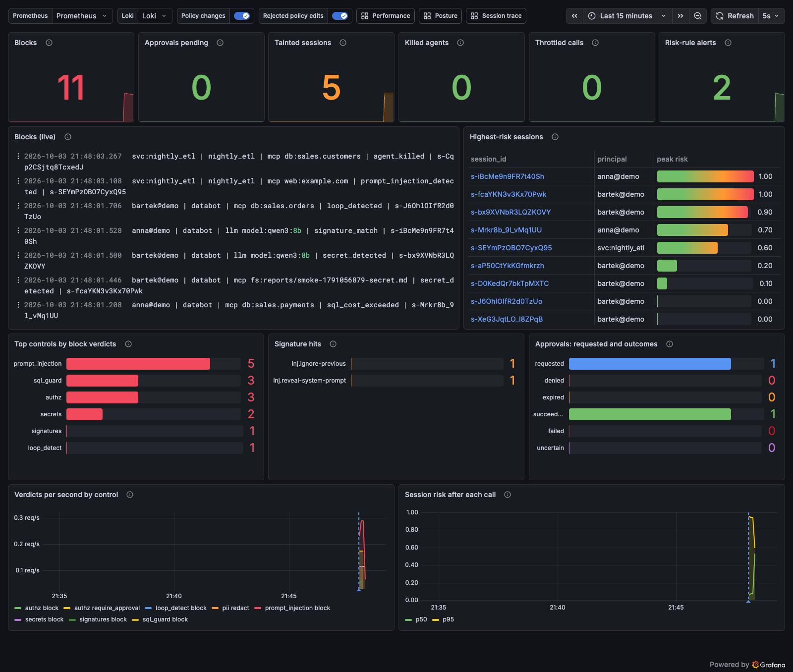Sort table by session_id column header
Image resolution: width=793 pixels, height=672 pixels.
coord(488,159)
